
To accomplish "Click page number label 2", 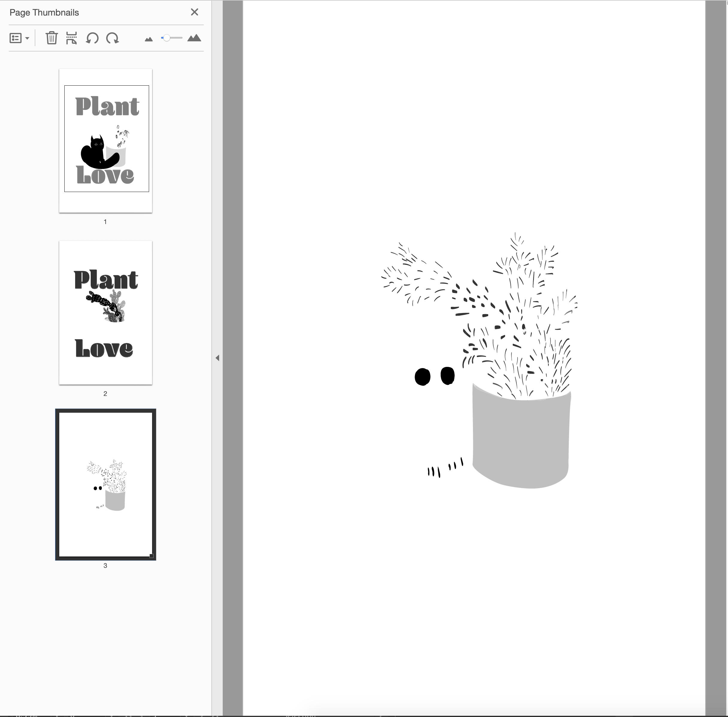I will pyautogui.click(x=105, y=394).
